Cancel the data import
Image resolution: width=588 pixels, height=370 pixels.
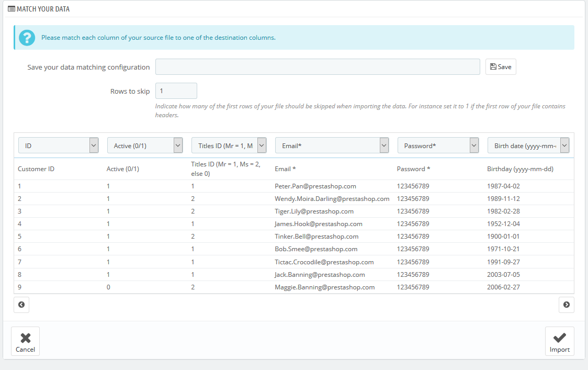[25, 341]
